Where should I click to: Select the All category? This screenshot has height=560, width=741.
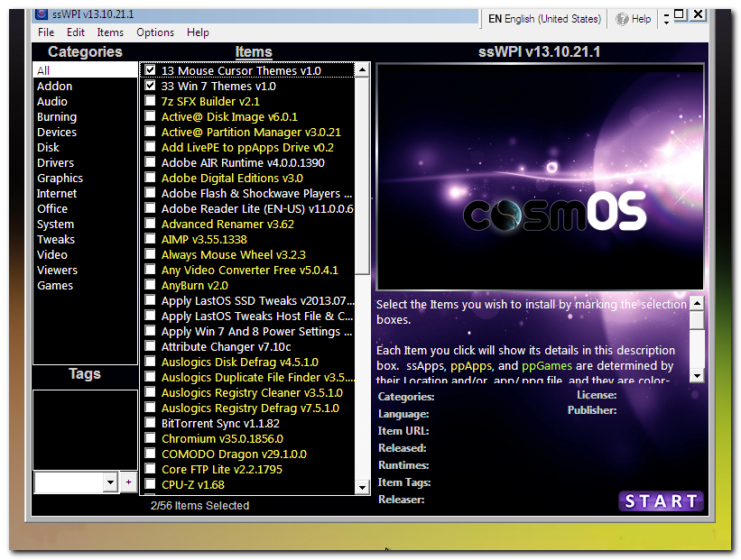tap(85, 70)
